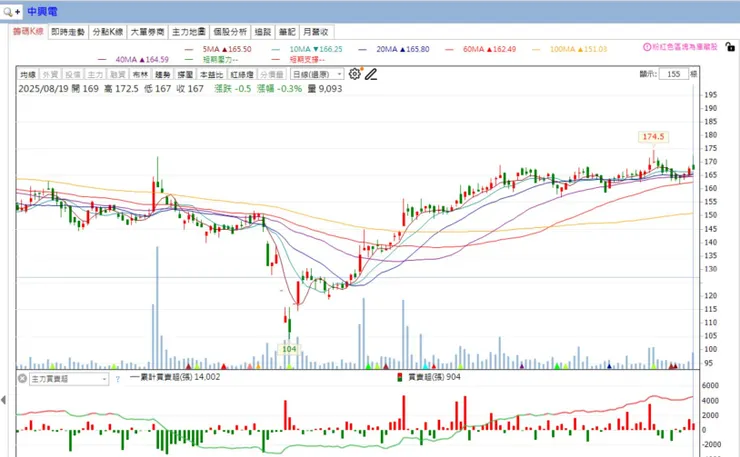This screenshot has height=457, width=740.
Task: Click the 短期壓力 legend entry
Action: pyautogui.click(x=212, y=59)
